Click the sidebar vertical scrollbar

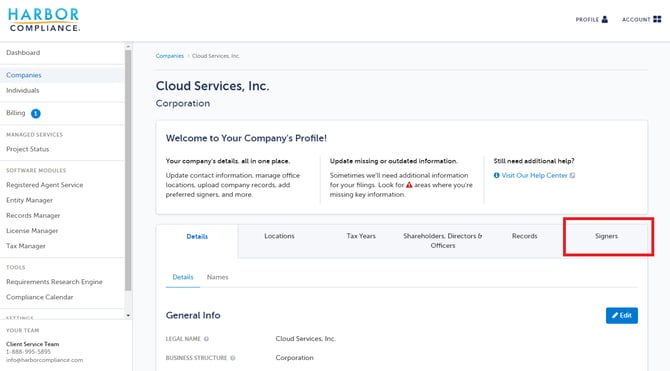point(128,171)
